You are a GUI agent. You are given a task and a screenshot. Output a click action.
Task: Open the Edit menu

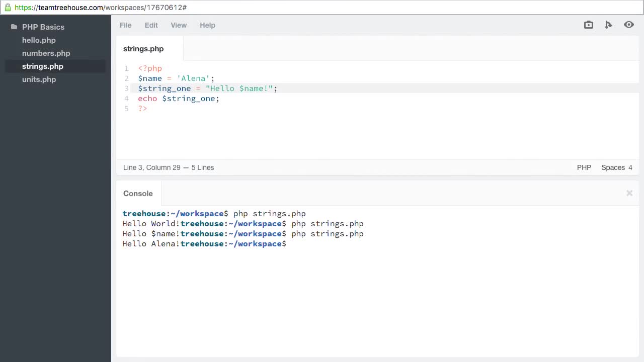pos(151,25)
